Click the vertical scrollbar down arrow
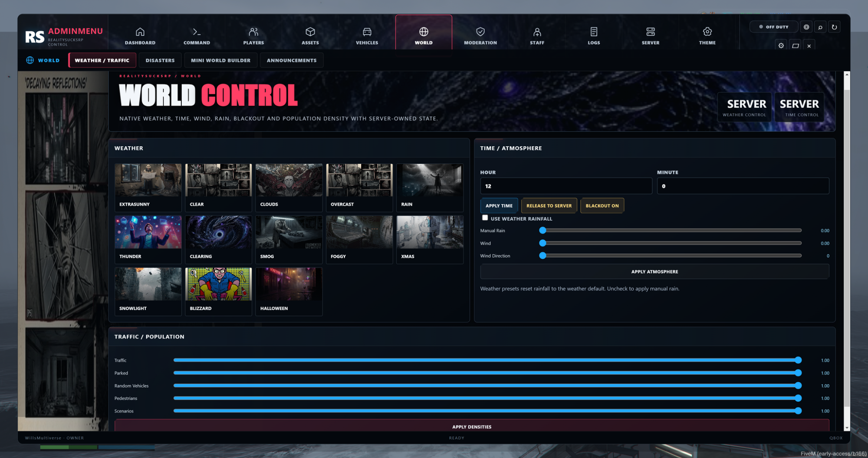The height and width of the screenshot is (458, 868). (847, 428)
